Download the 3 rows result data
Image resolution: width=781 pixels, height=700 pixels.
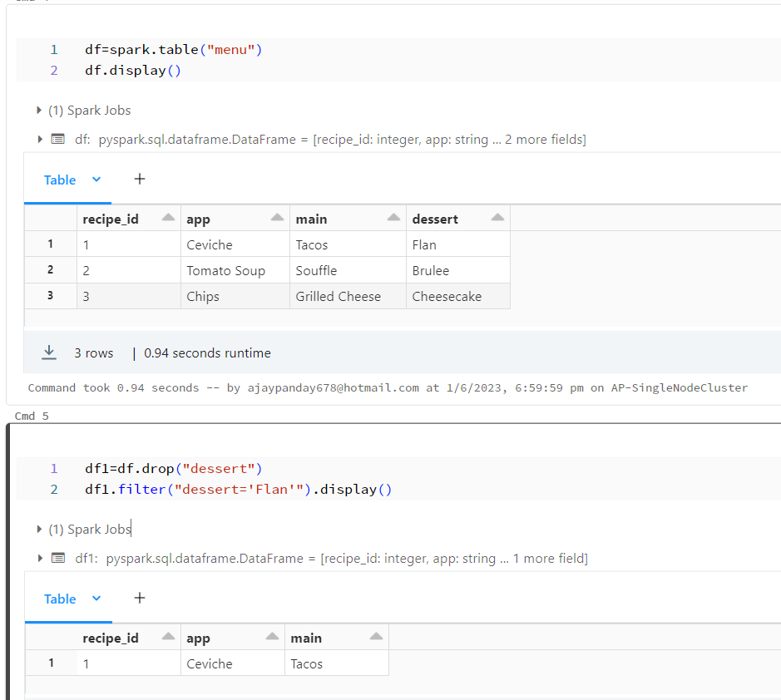[49, 352]
